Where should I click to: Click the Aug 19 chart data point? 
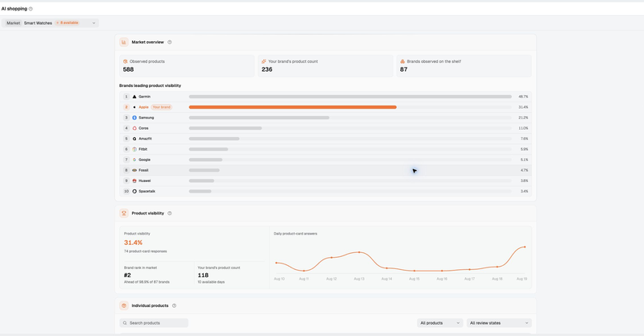[525, 247]
